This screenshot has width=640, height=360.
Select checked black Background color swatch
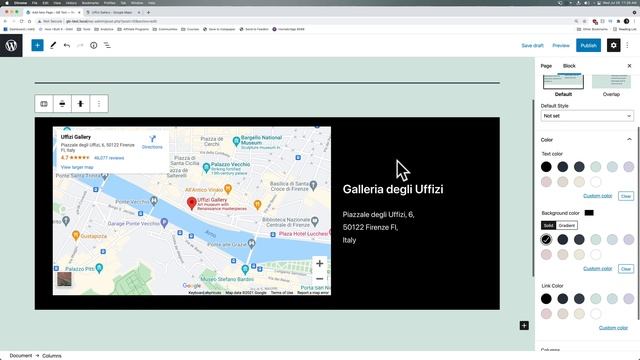pos(546,239)
